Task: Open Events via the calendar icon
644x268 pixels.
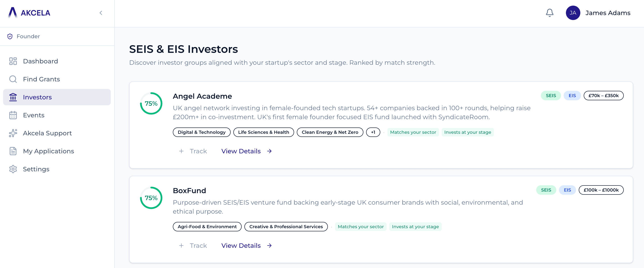Action: tap(13, 115)
